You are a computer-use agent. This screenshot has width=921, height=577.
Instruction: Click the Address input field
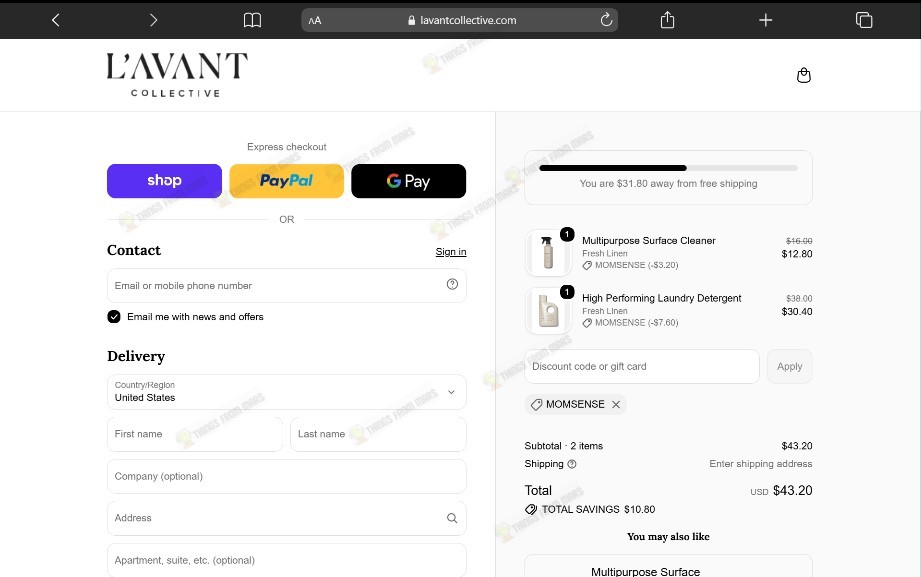click(287, 518)
